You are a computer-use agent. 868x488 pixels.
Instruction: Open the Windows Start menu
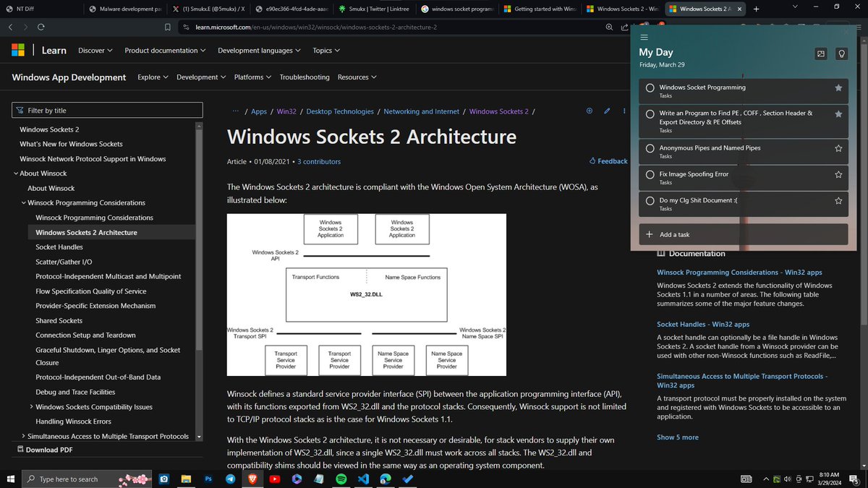pyautogui.click(x=9, y=479)
